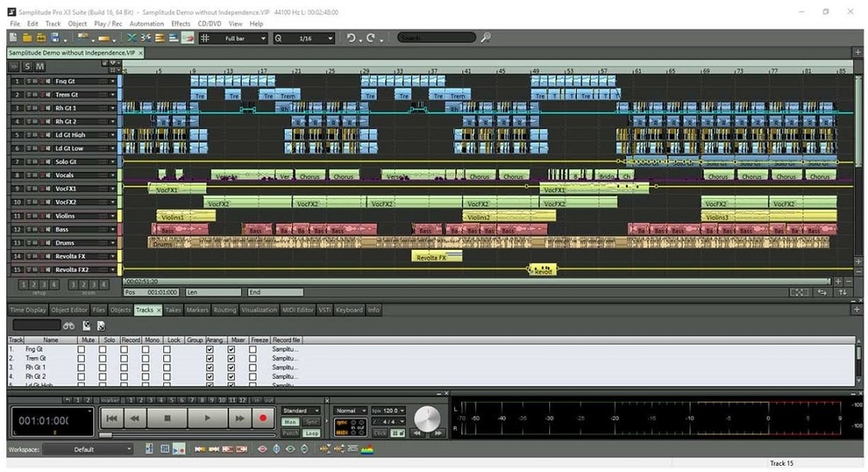This screenshot has height=472, width=868.
Task: Click the silver jog wheel knob
Action: click(x=428, y=418)
